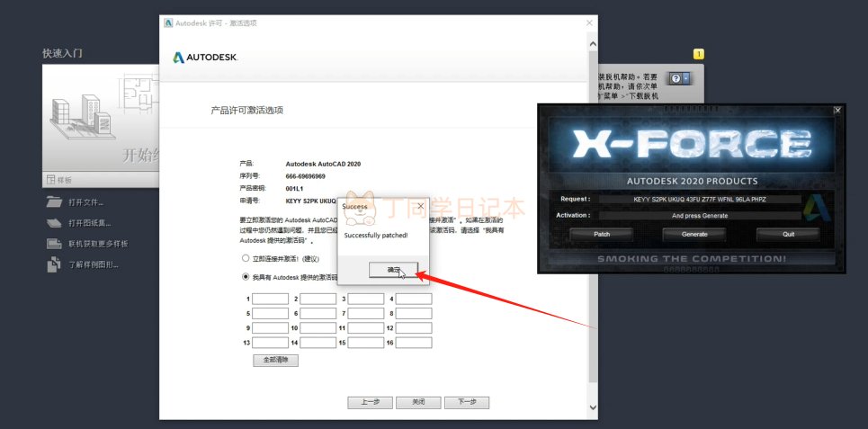Open the dropdown arrow beside help icon
The height and width of the screenshot is (429, 868).
(x=686, y=78)
